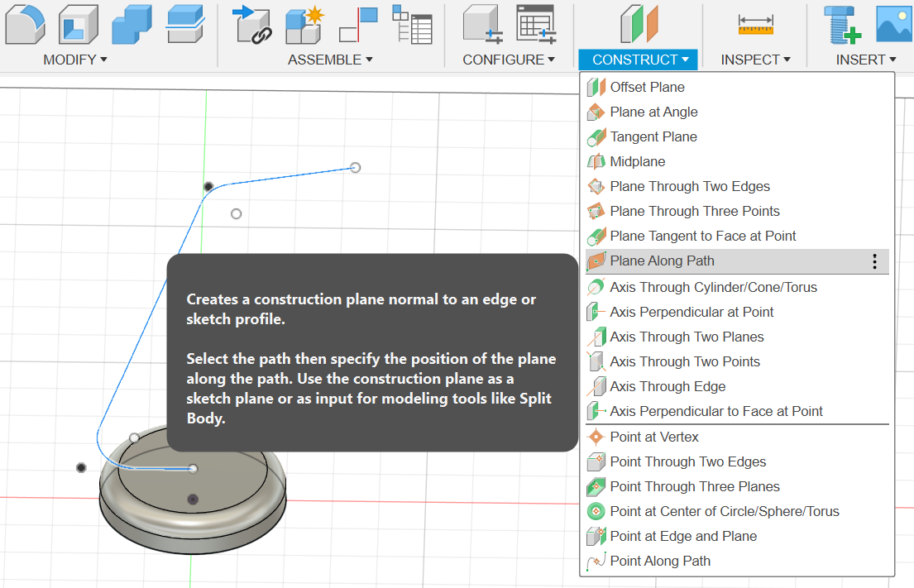Screen dimensions: 914x588
Task: Select Point at Vertex option
Action: click(653, 437)
